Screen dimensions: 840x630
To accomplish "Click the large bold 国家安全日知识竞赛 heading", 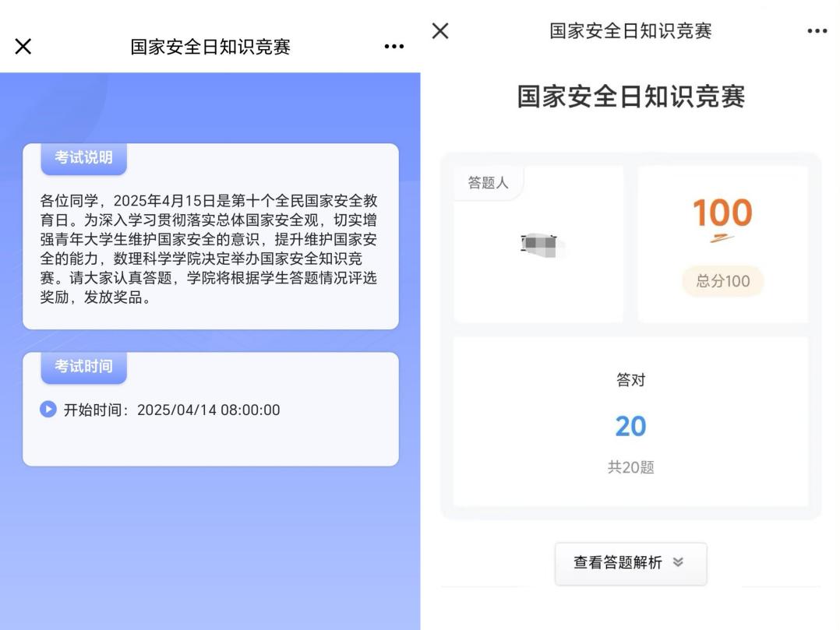I will (x=630, y=97).
